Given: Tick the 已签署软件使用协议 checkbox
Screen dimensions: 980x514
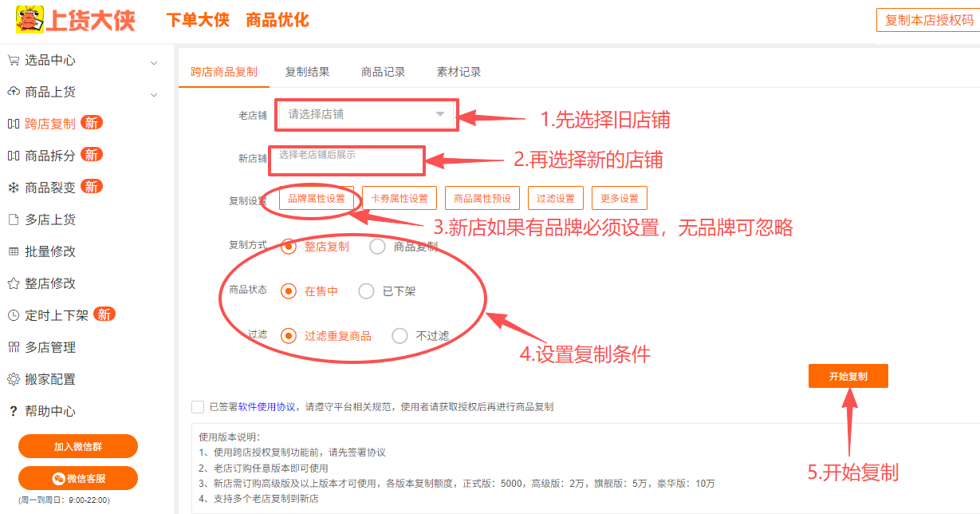Looking at the screenshot, I should click(x=198, y=406).
